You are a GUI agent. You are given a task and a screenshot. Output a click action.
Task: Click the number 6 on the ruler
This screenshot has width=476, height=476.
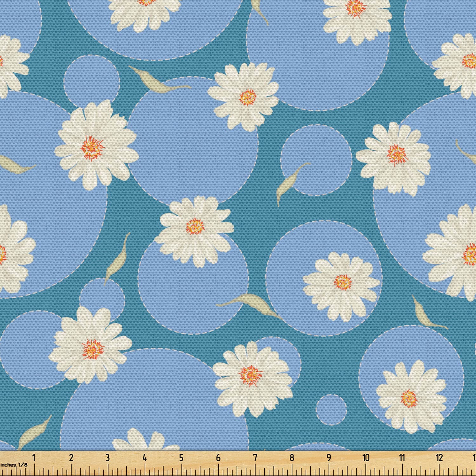pyautogui.click(x=218, y=458)
